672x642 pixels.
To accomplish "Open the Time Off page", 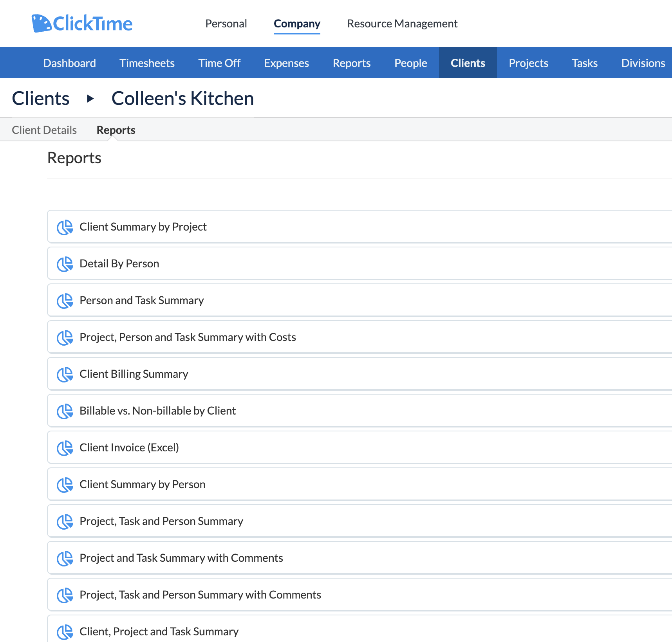I will pos(219,63).
